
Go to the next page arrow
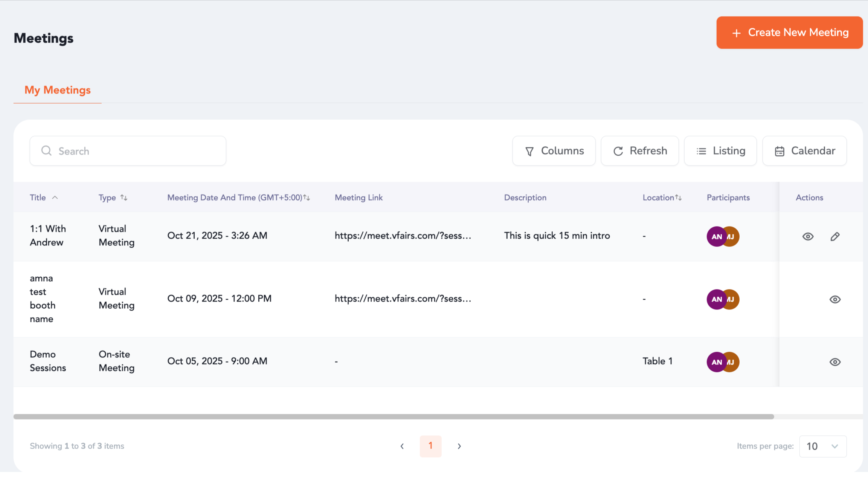[x=459, y=446]
